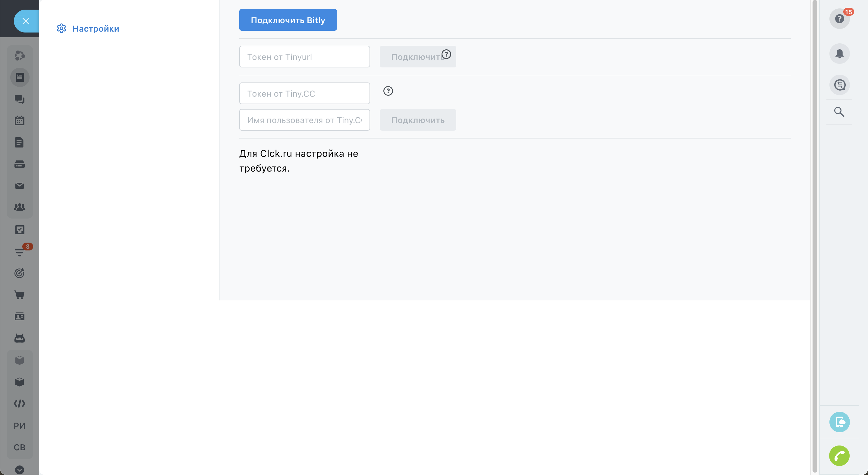Open notifications bell in right sidebar
Viewport: 868px width, 475px height.
pyautogui.click(x=839, y=54)
